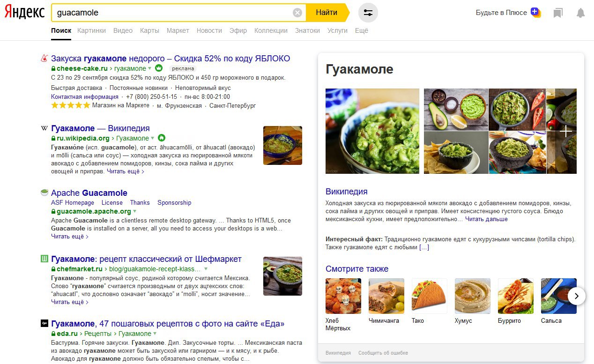Expand Читать ещё in the Wikipedia result

(x=125, y=171)
